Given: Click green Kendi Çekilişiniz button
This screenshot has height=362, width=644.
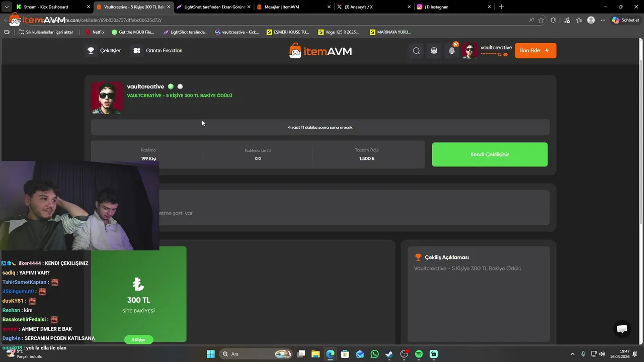Looking at the screenshot, I should tap(490, 154).
